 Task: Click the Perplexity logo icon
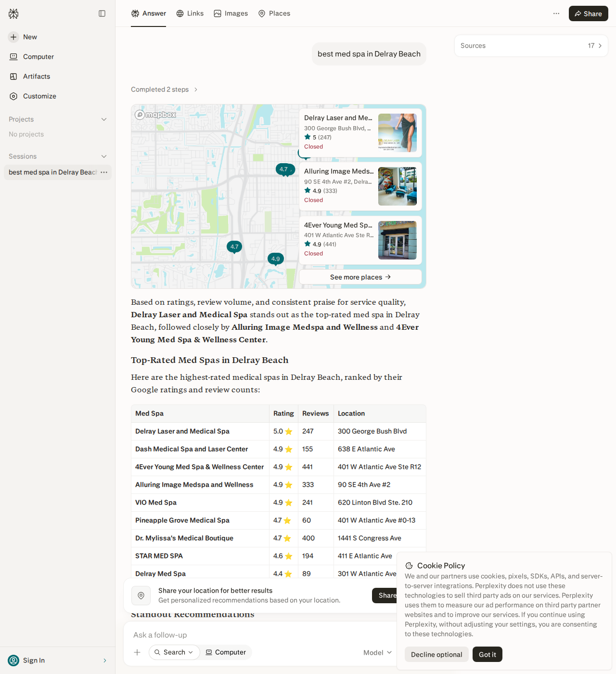point(13,13)
